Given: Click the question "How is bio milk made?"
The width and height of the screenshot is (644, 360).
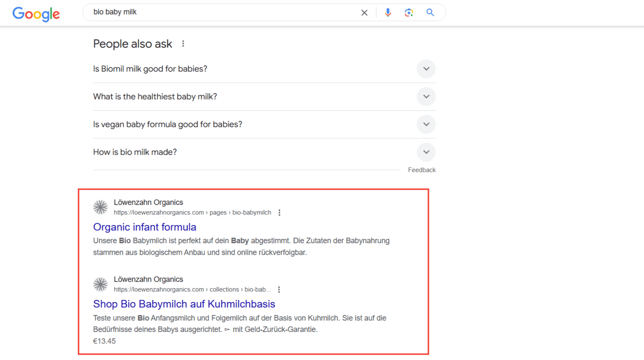Looking at the screenshot, I should 135,152.
